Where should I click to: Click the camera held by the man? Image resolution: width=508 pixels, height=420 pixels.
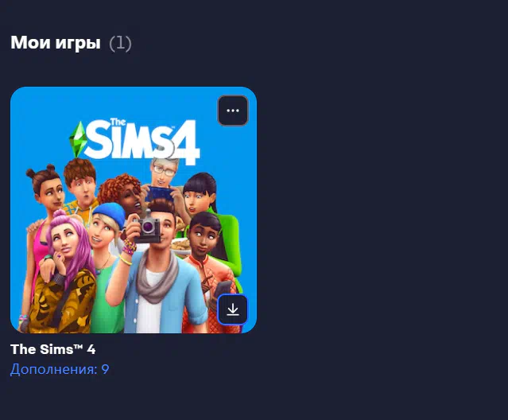pyautogui.click(x=147, y=227)
